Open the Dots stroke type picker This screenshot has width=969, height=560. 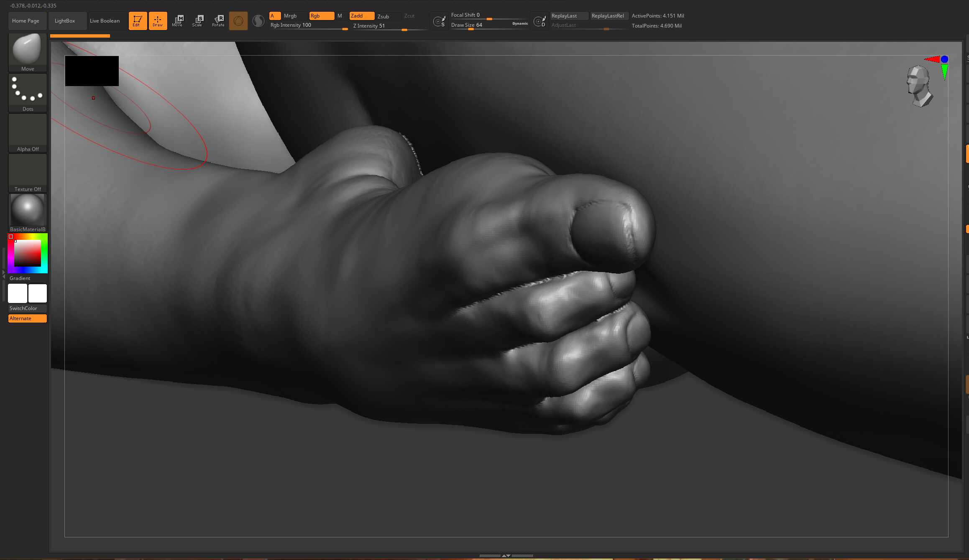pyautogui.click(x=28, y=93)
